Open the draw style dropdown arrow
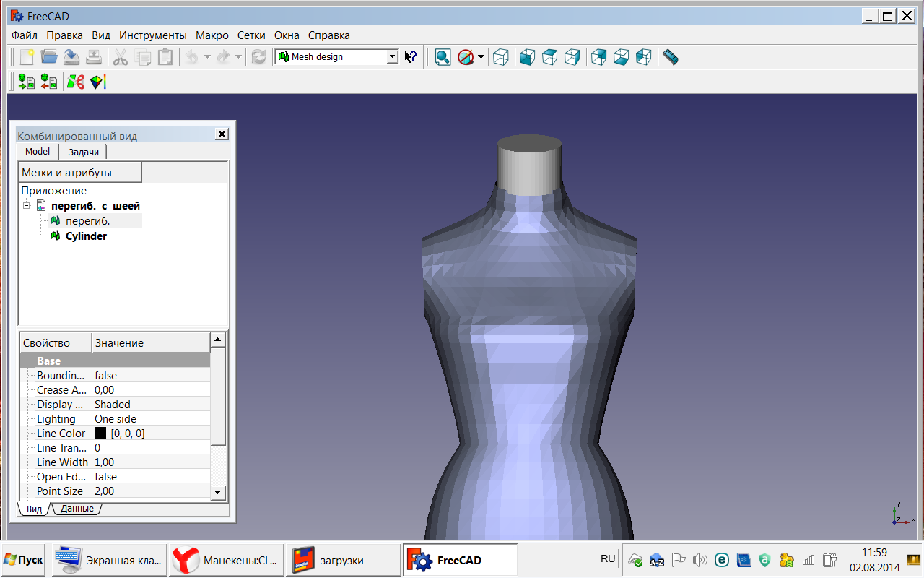Viewport: 924px width, 578px height. [x=481, y=57]
